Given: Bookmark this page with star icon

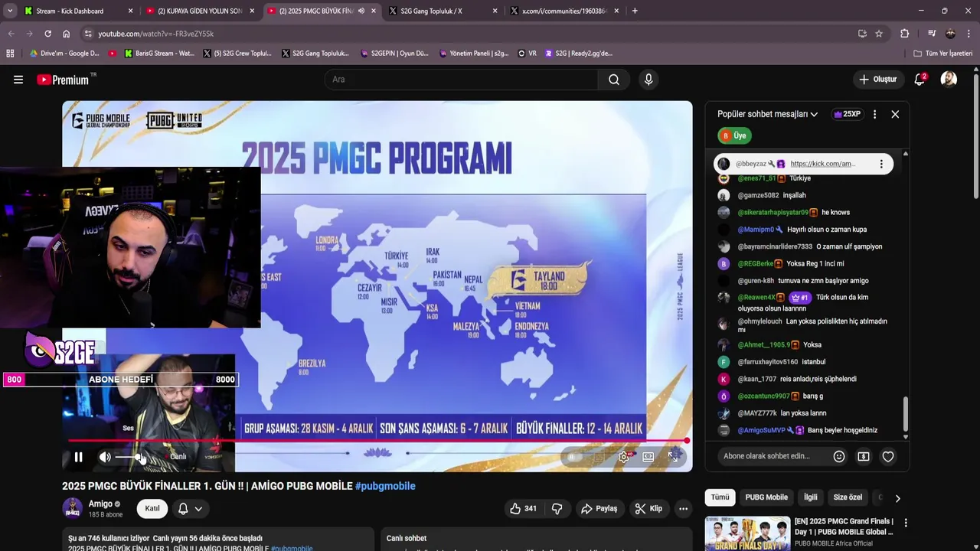Looking at the screenshot, I should tap(879, 34).
